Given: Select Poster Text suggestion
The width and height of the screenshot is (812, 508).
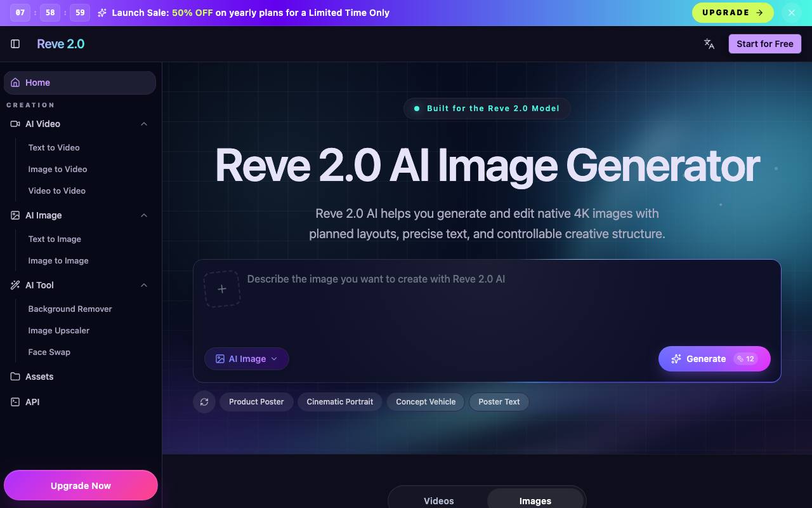Looking at the screenshot, I should (x=499, y=402).
